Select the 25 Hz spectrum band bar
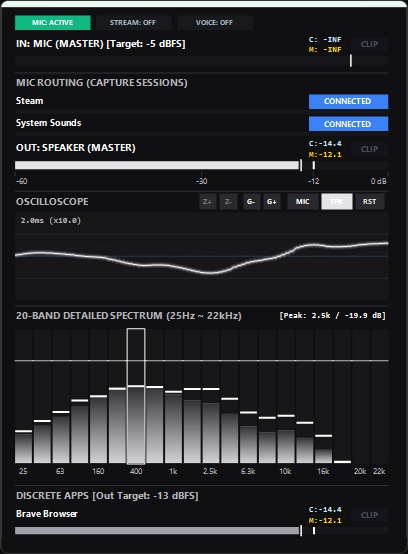Screen dimensions: 408x554 (x=23, y=396)
